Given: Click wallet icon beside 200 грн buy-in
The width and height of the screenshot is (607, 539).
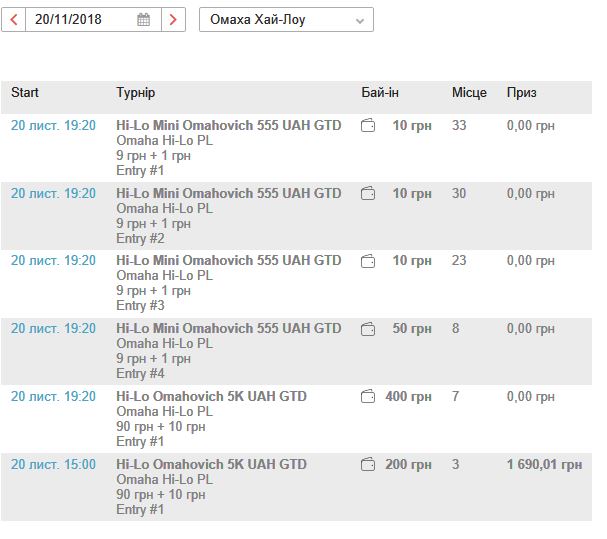Looking at the screenshot, I should point(368,465).
